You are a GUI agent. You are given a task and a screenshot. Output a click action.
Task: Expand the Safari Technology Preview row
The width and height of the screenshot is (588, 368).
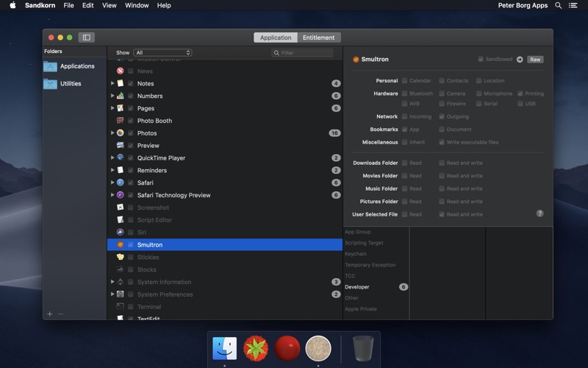click(x=112, y=195)
